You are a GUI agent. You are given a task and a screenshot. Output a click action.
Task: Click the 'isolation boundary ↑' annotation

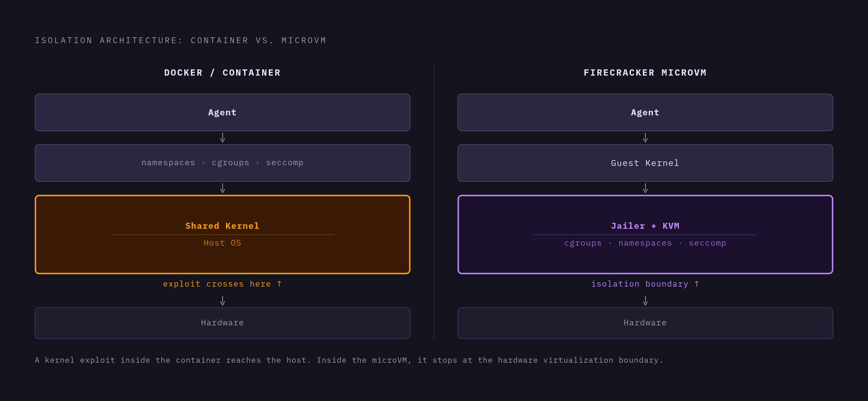point(645,284)
